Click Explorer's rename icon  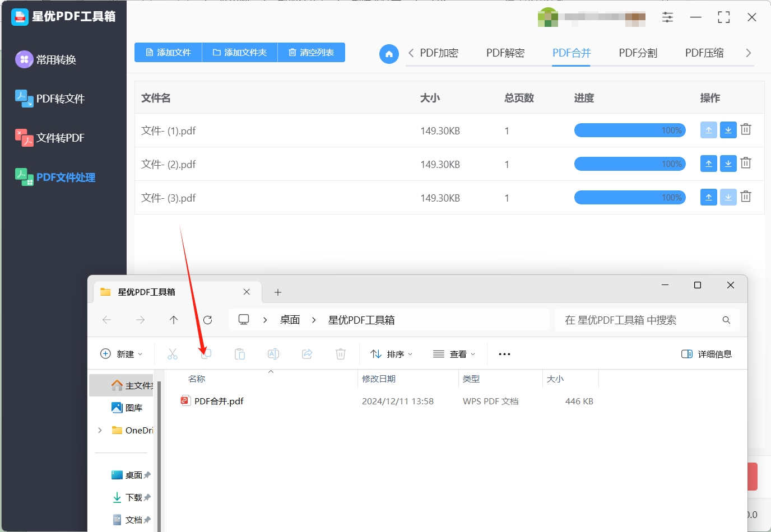click(273, 354)
